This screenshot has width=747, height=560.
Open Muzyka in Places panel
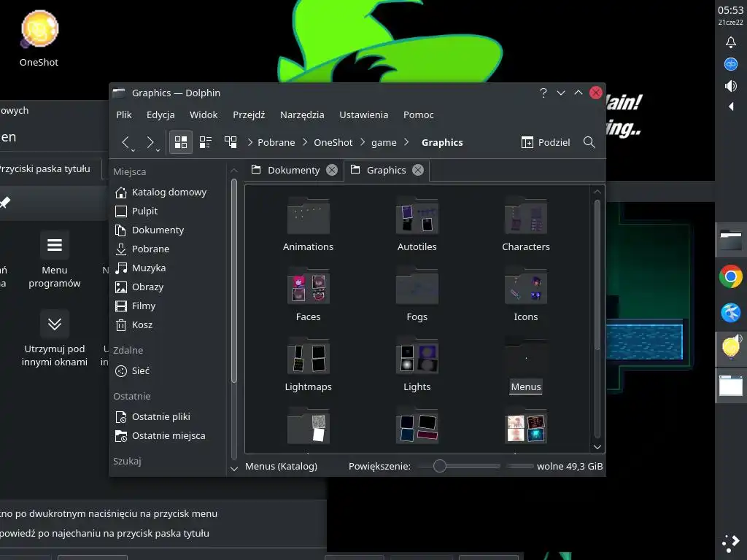point(141,268)
